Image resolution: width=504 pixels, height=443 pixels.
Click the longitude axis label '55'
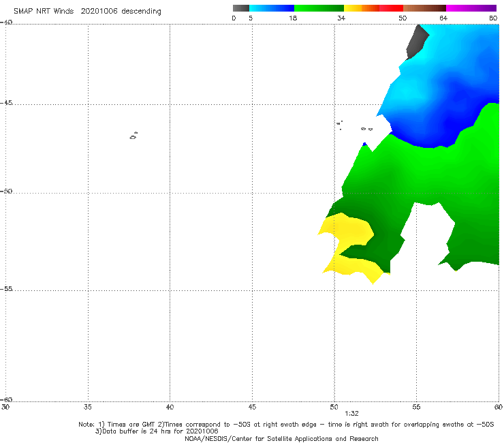point(416,407)
